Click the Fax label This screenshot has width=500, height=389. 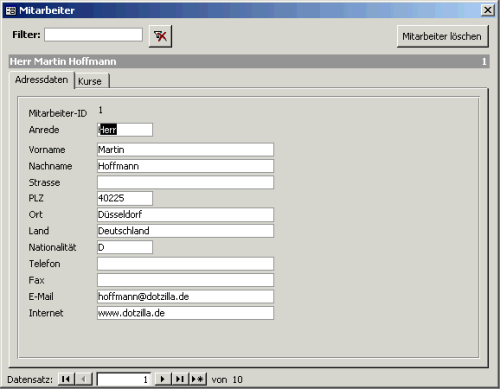pos(36,280)
